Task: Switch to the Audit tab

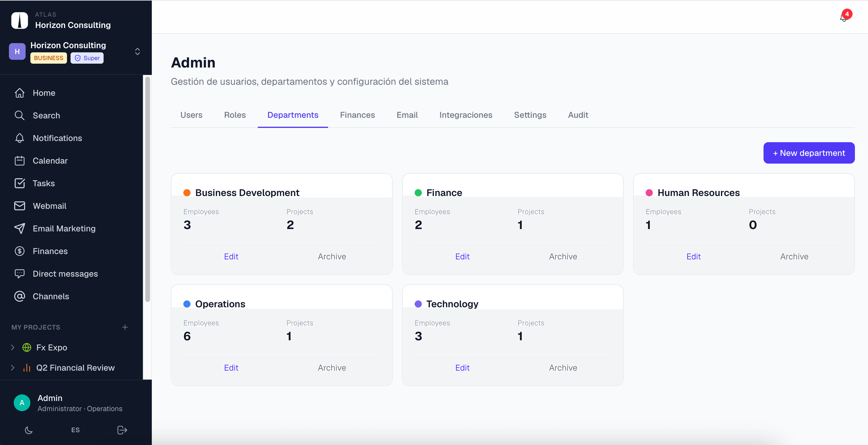Action: (x=578, y=115)
